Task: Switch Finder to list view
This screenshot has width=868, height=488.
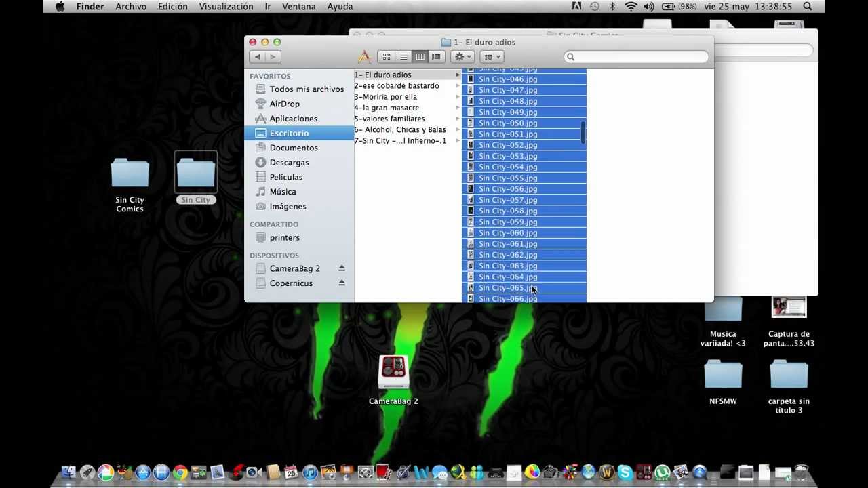Action: coord(403,57)
